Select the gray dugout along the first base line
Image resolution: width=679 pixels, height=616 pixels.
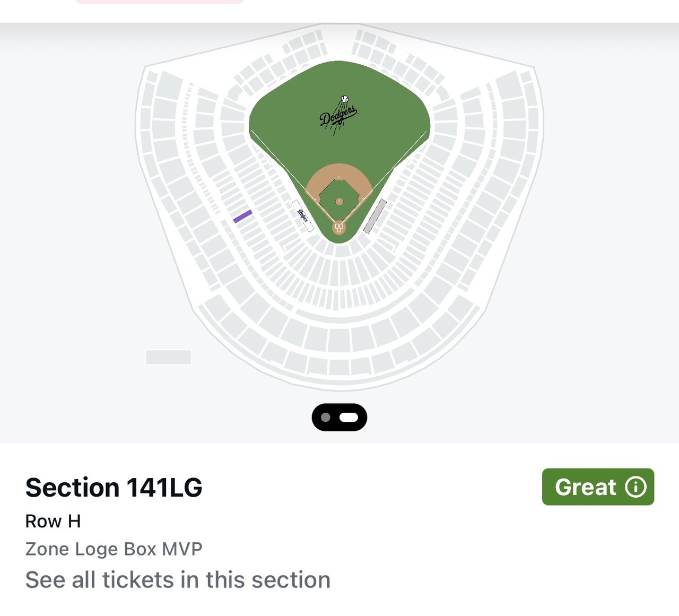tap(375, 216)
